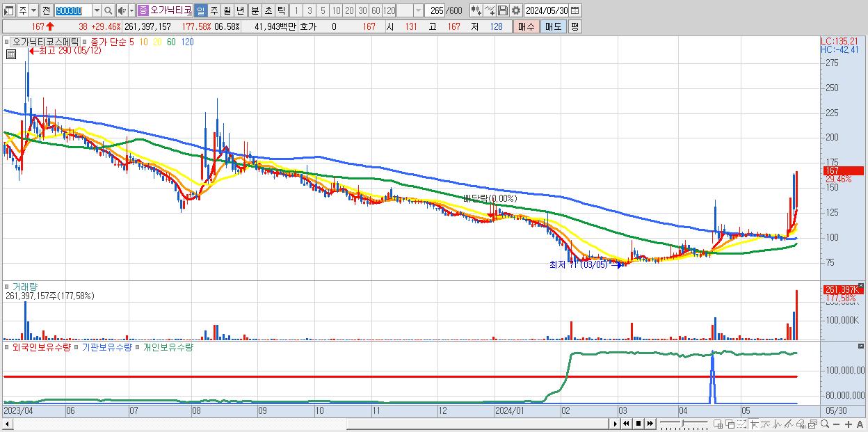Rewind the chart replay
This screenshot has height=432, width=868.
[x=626, y=424]
